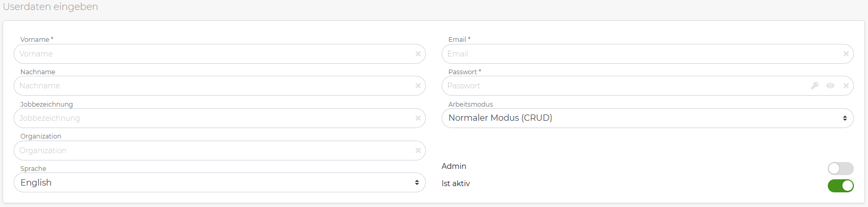This screenshot has height=207, width=868.
Task: Enable the Admin toggle switch
Action: pos(841,168)
